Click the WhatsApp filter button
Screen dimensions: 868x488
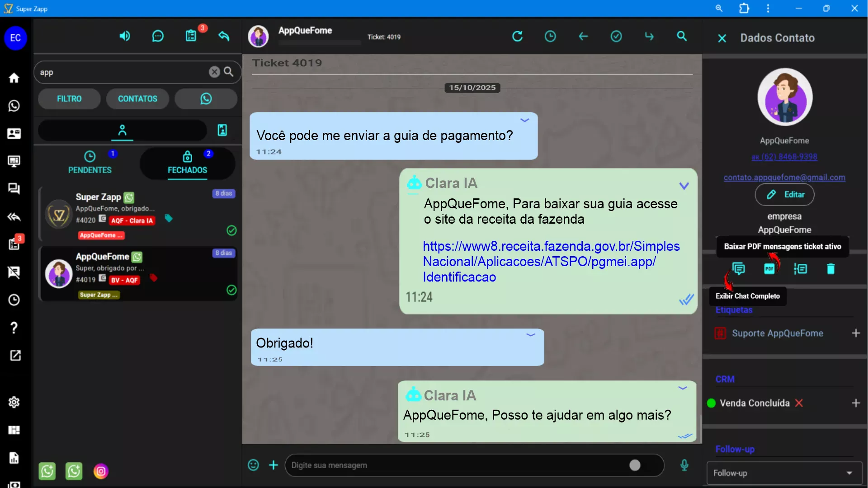206,99
